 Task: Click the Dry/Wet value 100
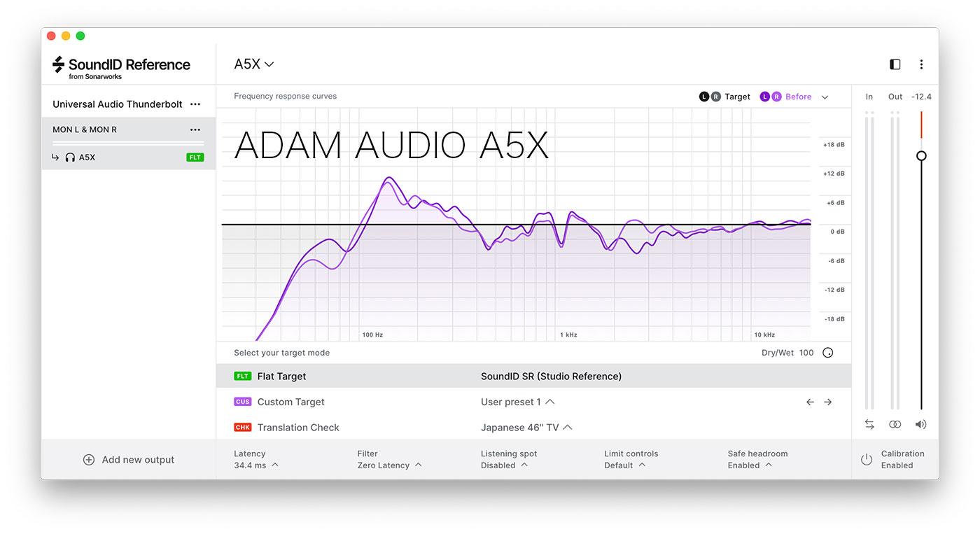[x=806, y=353]
